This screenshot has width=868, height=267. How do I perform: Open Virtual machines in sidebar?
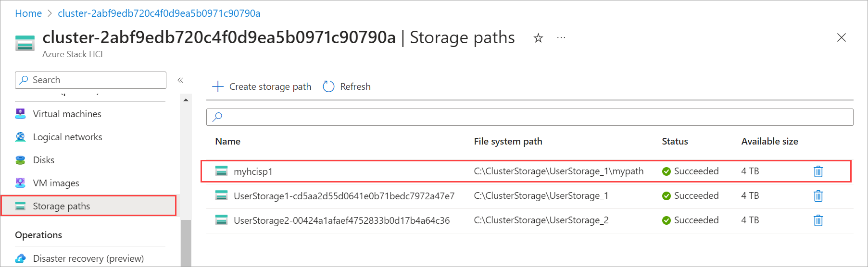[67, 114]
